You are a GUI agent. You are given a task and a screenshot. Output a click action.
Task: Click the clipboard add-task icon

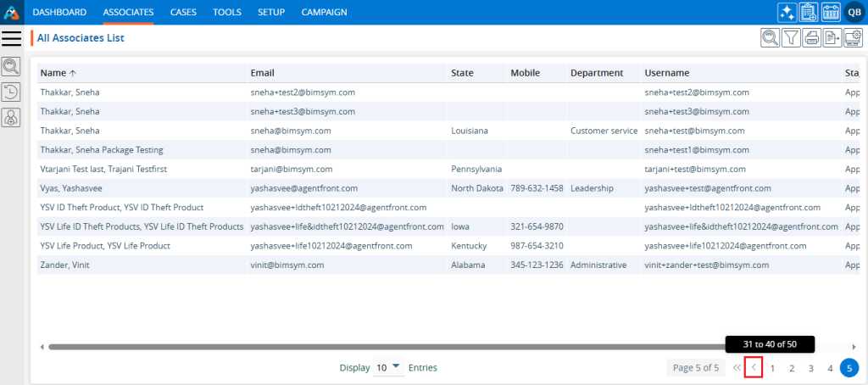(x=809, y=12)
